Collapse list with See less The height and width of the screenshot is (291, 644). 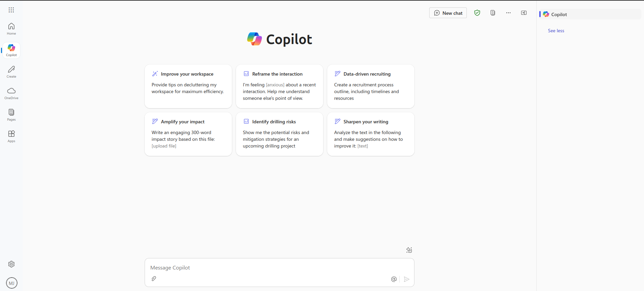pyautogui.click(x=556, y=31)
